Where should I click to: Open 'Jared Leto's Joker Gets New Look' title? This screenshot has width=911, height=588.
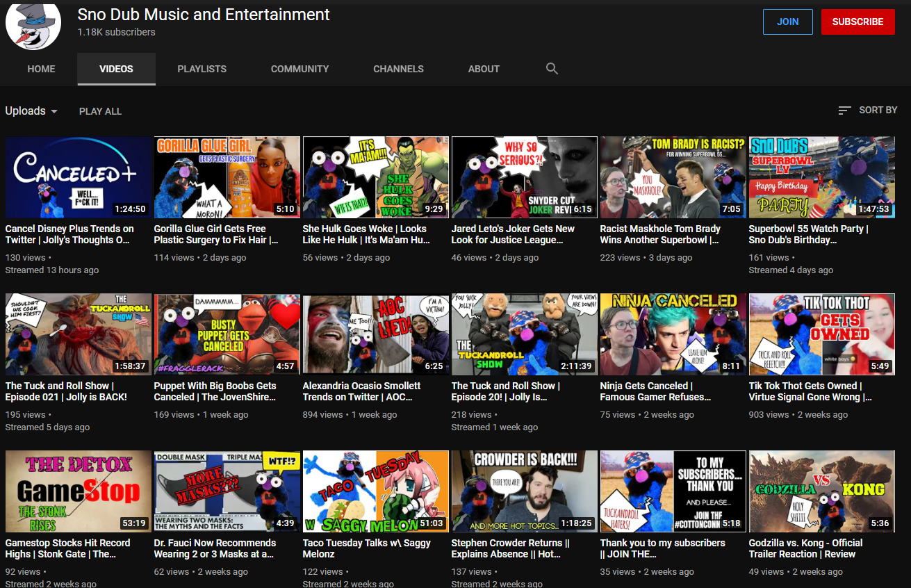(514, 234)
